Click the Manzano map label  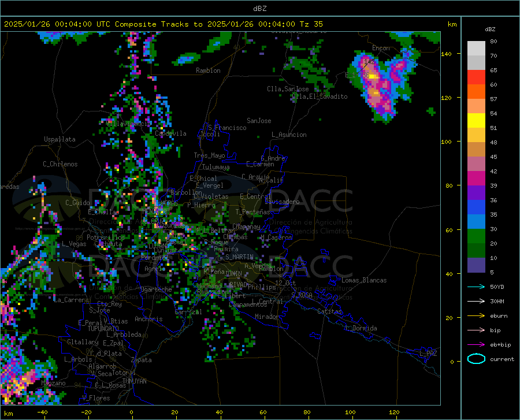pos(53,383)
